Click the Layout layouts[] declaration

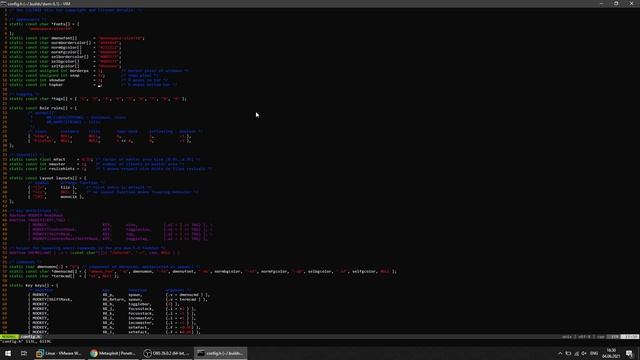(47, 178)
